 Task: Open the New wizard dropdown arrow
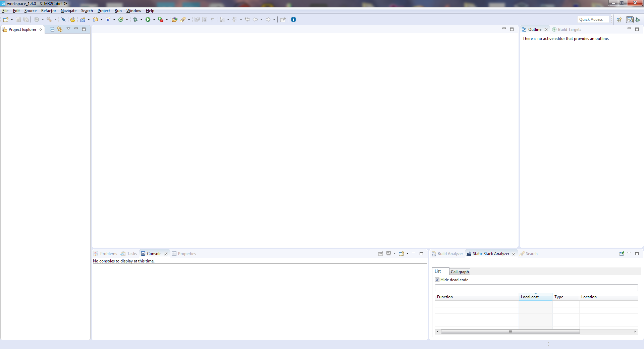pyautogui.click(x=12, y=19)
